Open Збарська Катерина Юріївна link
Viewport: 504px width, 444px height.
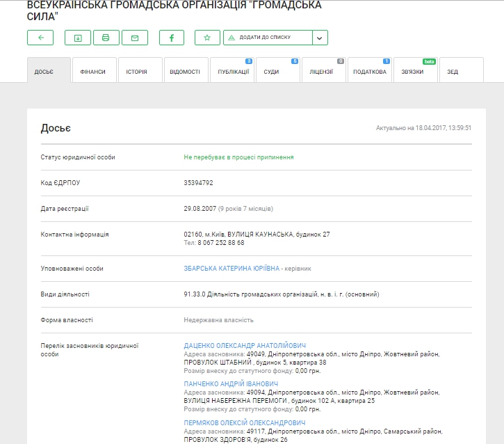(231, 268)
